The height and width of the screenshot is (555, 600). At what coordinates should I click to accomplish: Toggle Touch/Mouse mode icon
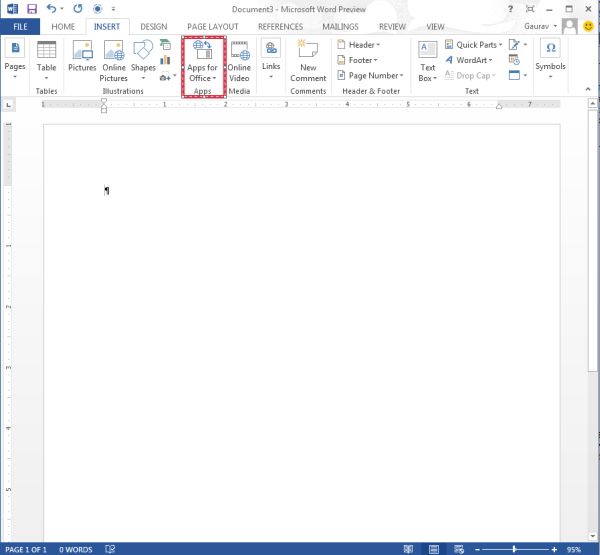tap(98, 8)
